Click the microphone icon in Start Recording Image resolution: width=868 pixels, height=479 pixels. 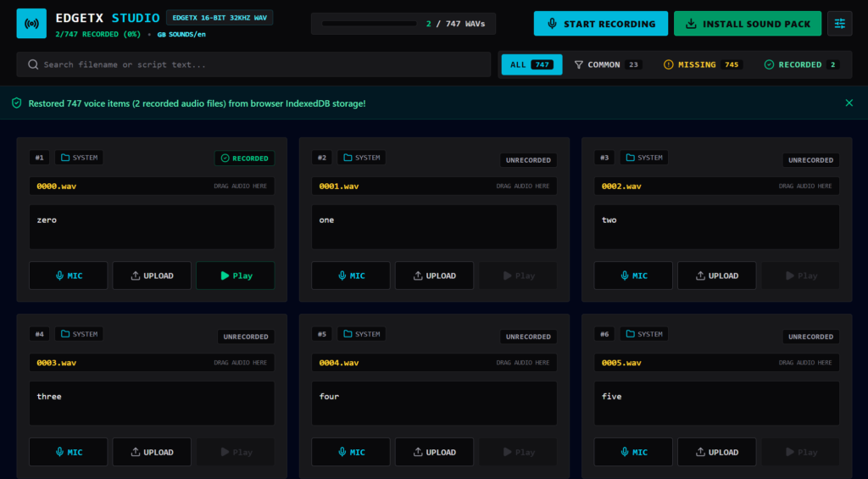(552, 24)
